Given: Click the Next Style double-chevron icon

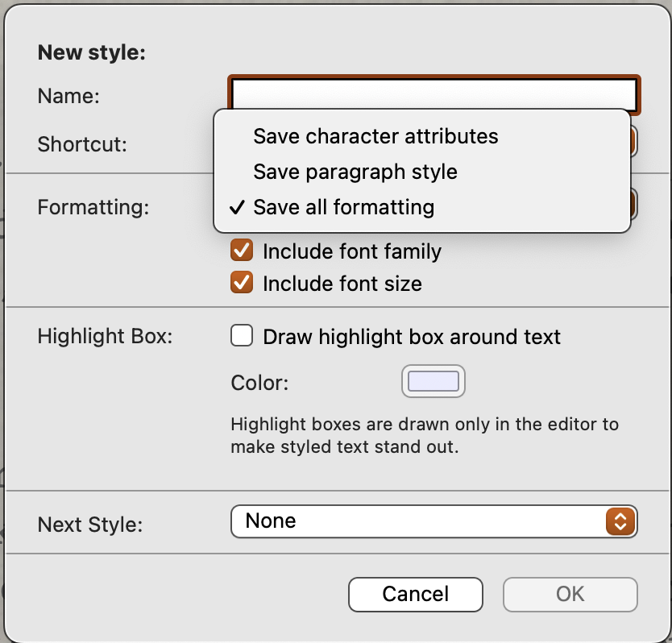Looking at the screenshot, I should (x=620, y=522).
